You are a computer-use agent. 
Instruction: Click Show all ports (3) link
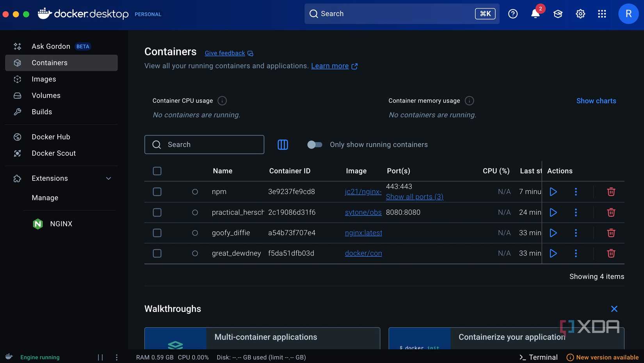pos(415,197)
